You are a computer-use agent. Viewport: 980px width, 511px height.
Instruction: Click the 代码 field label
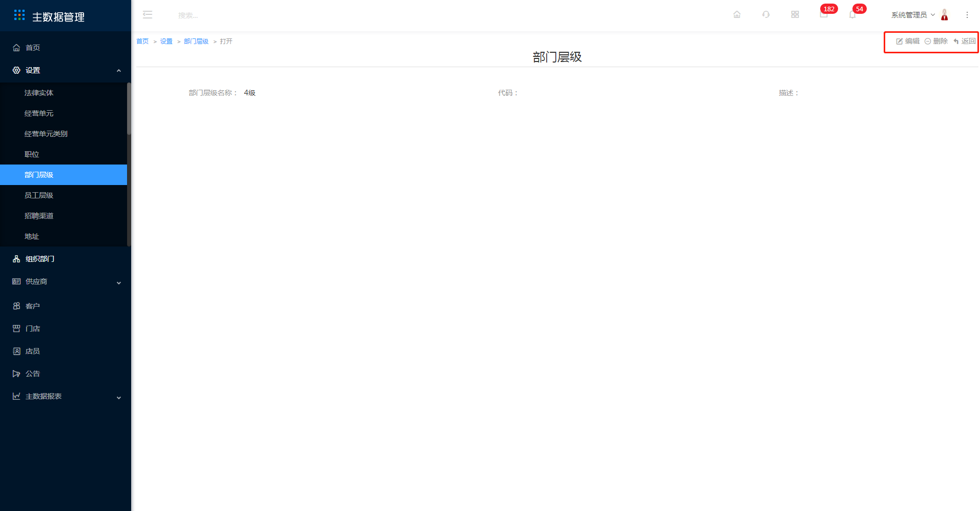coord(508,93)
